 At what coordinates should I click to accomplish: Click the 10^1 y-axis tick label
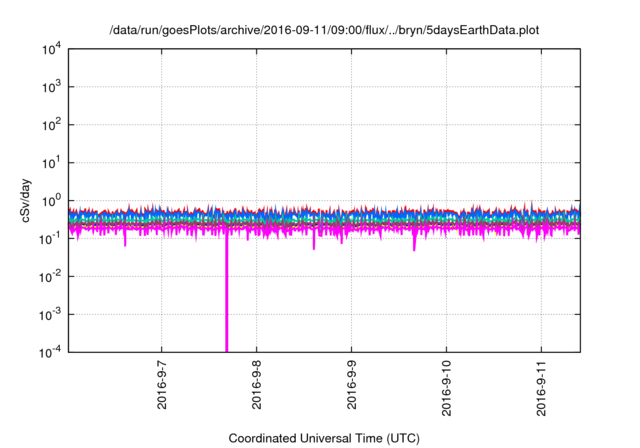point(50,163)
